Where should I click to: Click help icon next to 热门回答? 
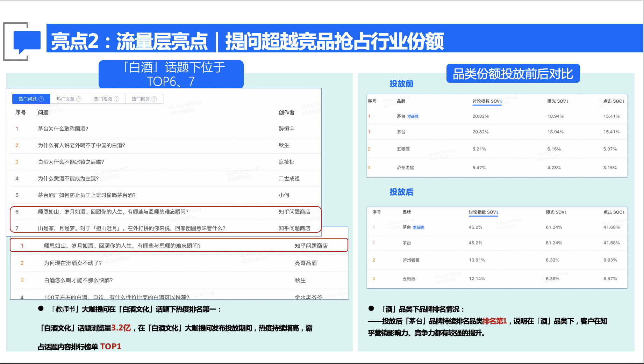click(154, 99)
